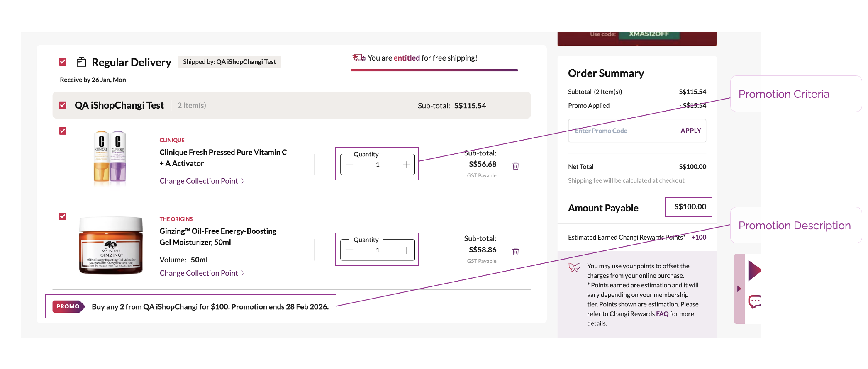
Task: Expand Change Collection Point for Ginzing item
Action: tap(202, 273)
